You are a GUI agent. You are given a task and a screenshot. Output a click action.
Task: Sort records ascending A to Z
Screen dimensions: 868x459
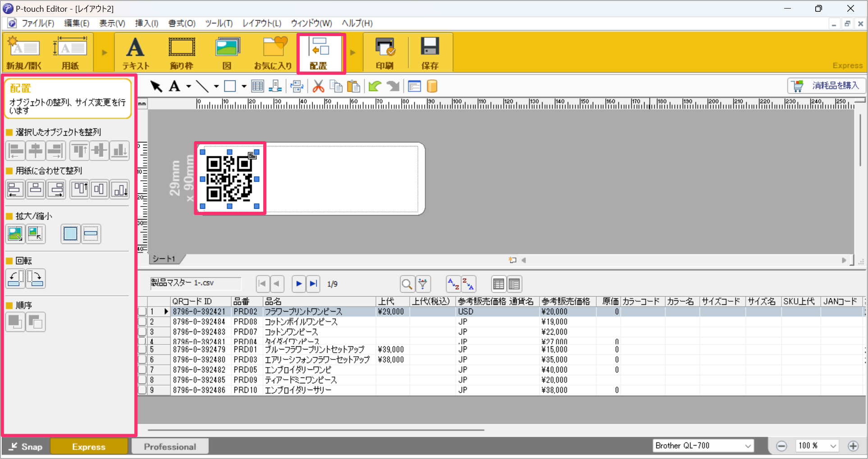coord(454,284)
